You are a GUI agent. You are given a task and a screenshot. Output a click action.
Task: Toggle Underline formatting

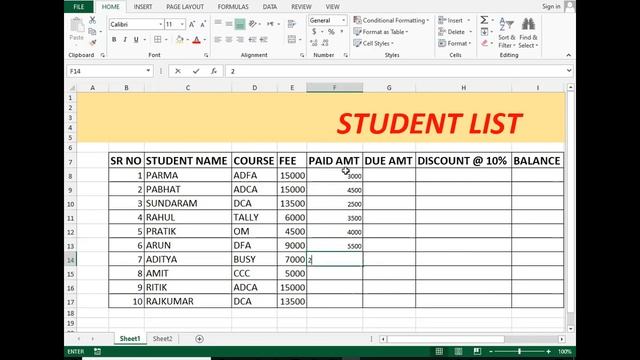click(x=136, y=40)
